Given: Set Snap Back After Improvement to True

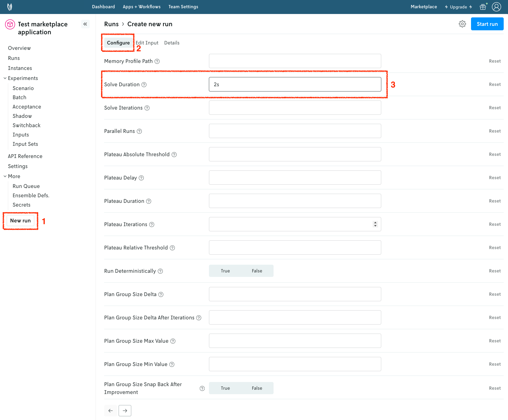Looking at the screenshot, I should (225, 388).
